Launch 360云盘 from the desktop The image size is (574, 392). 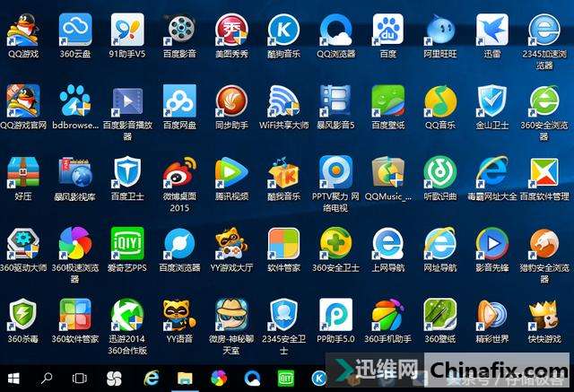point(75,30)
